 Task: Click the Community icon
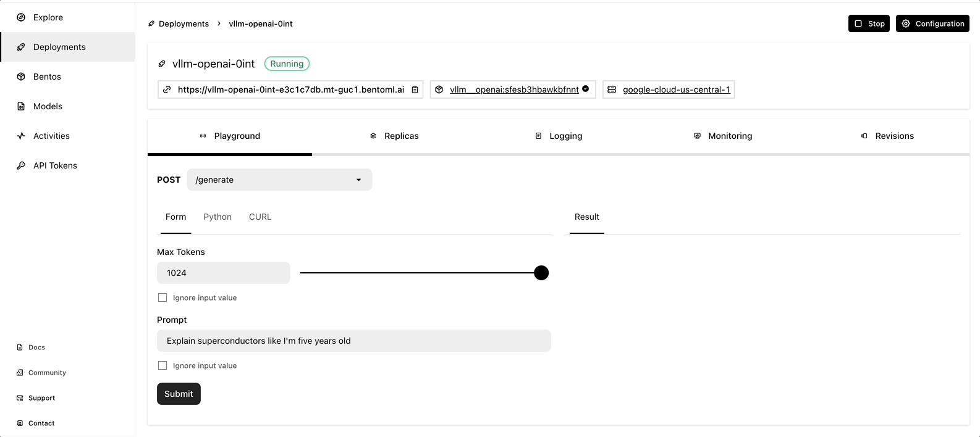point(20,373)
